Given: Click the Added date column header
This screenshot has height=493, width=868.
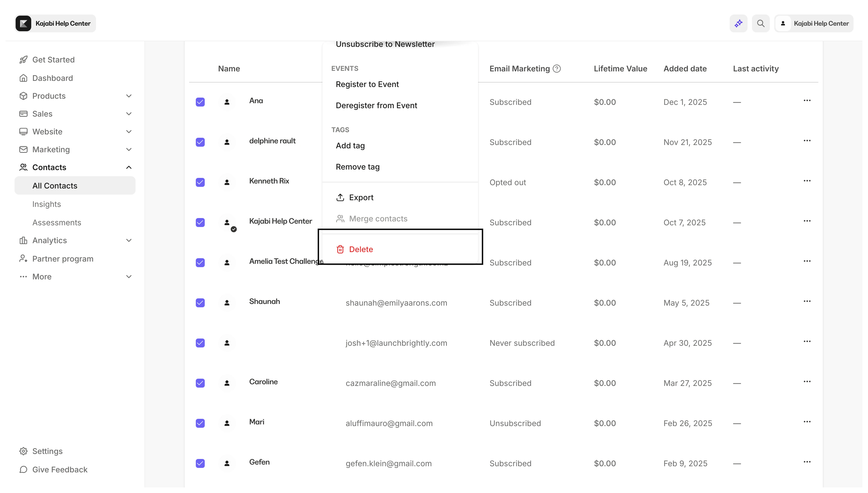Looking at the screenshot, I should pyautogui.click(x=685, y=69).
